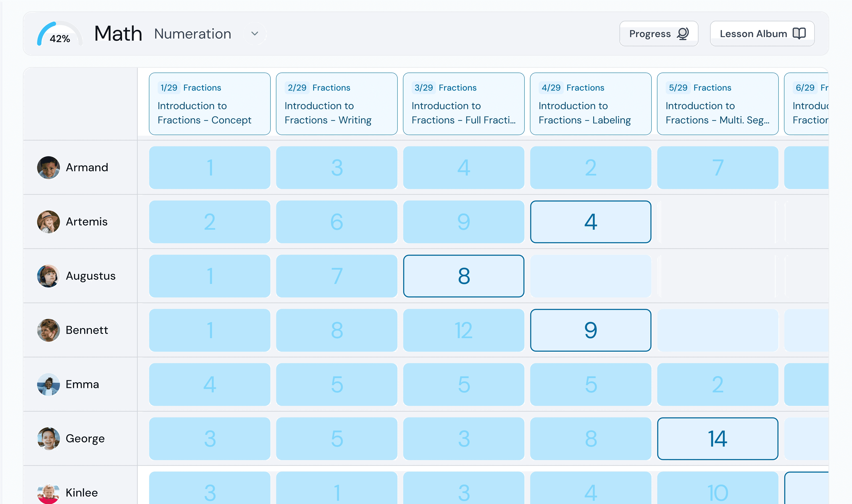
Task: Click student name Kinlee
Action: pyautogui.click(x=82, y=493)
